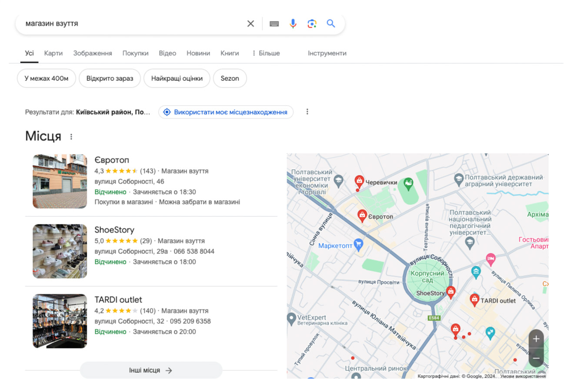This screenshot has height=392, width=567.
Task: Open the Новини tab
Action: coord(198,53)
